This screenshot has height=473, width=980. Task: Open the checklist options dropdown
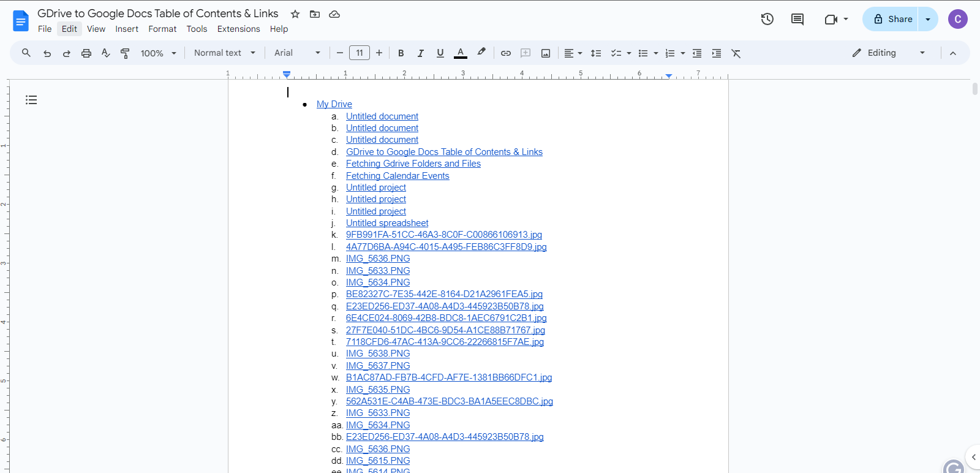(x=629, y=53)
